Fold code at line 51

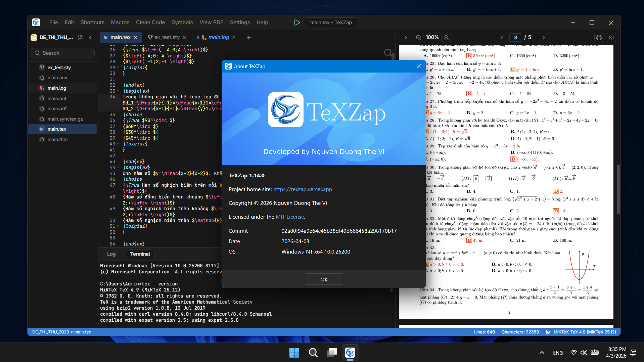pos(118,226)
